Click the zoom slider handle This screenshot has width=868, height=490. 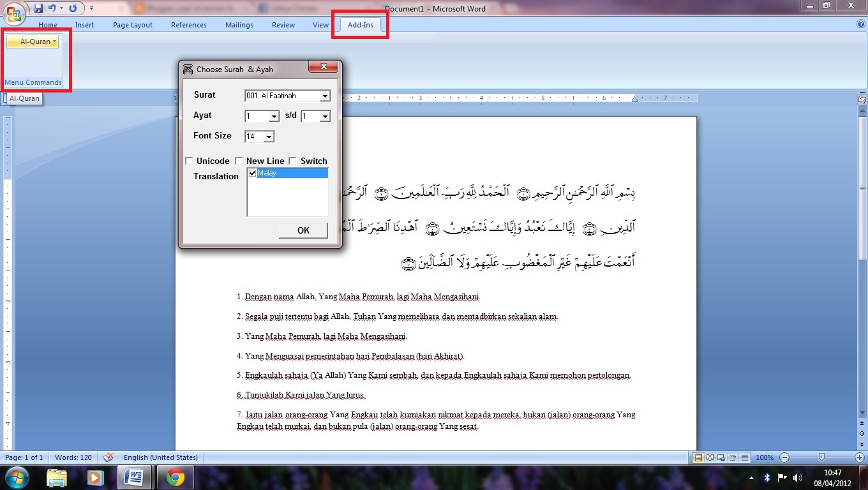pyautogui.click(x=821, y=457)
